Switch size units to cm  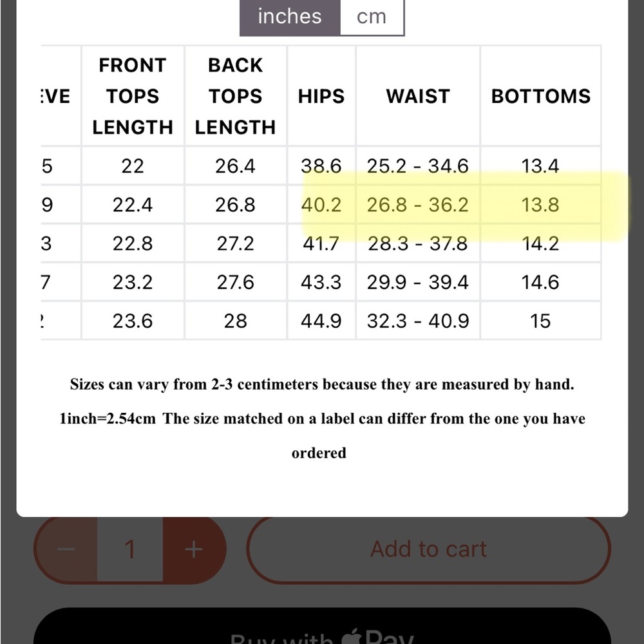tap(372, 17)
